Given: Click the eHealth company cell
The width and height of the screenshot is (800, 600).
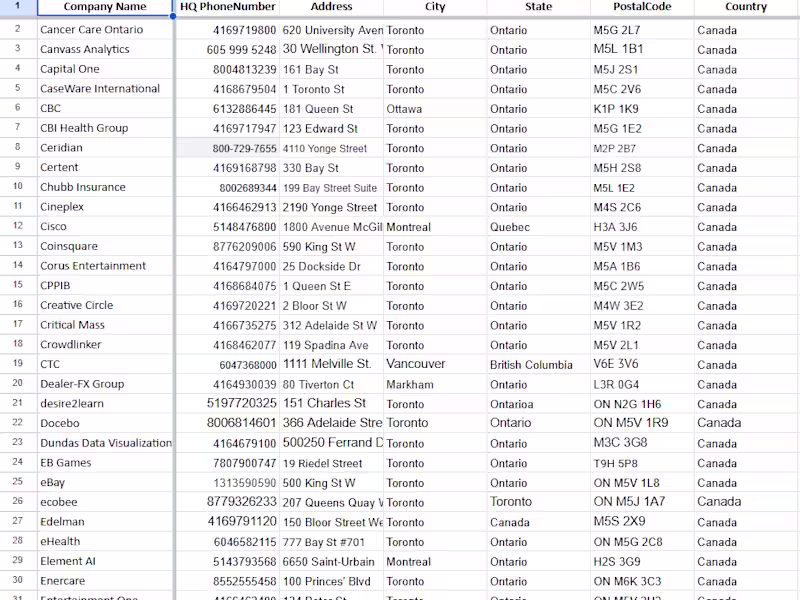Looking at the screenshot, I should point(105,541).
